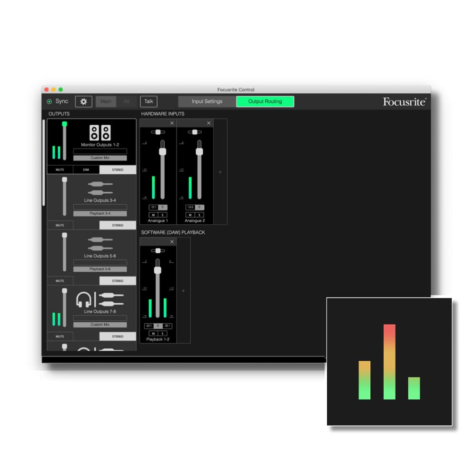Screen dimensions: 476x476
Task: Click the Line Outputs 3-4 level fader
Action: 64,196
